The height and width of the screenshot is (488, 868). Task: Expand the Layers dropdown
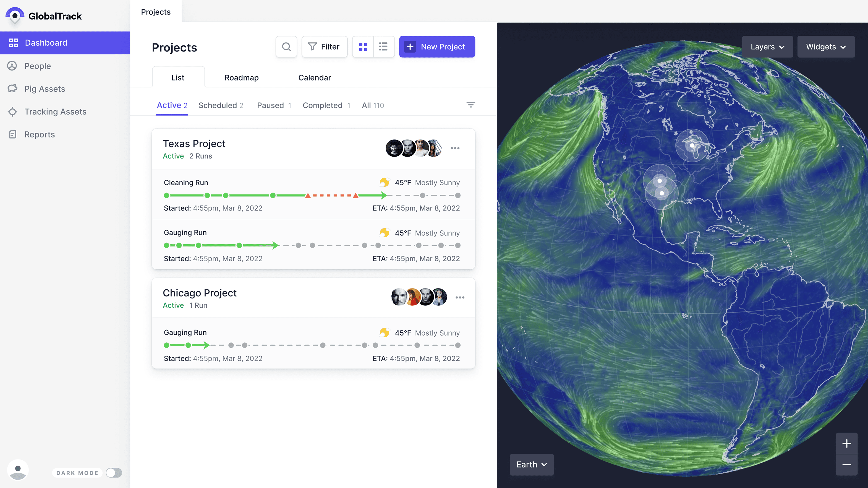point(767,47)
